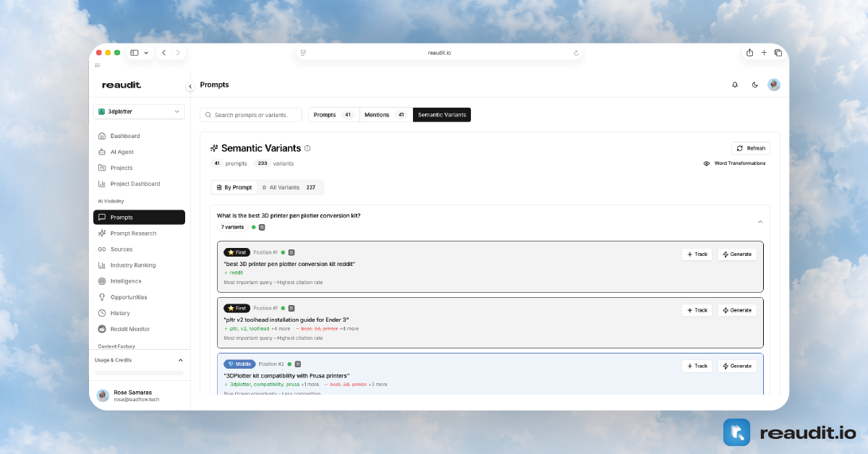The width and height of the screenshot is (868, 454).
Task: Generate for 'pltr v2 toolhead' variant
Action: [737, 310]
